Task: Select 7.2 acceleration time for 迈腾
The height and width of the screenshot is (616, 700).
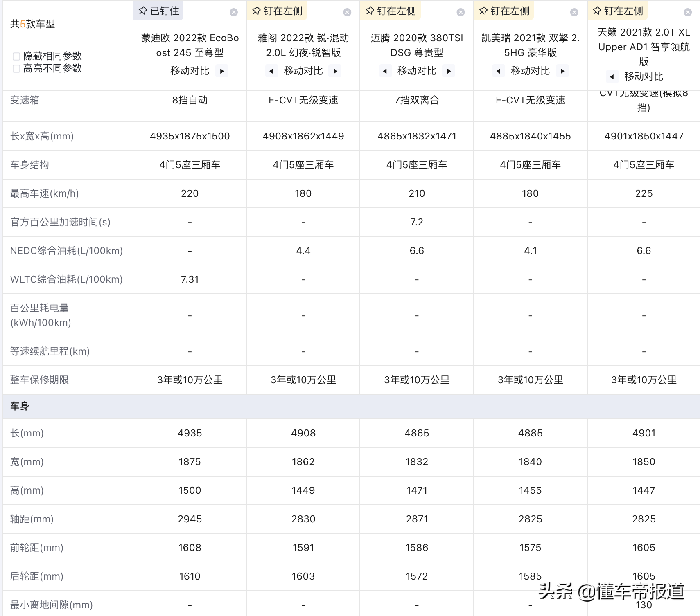Action: point(417,222)
